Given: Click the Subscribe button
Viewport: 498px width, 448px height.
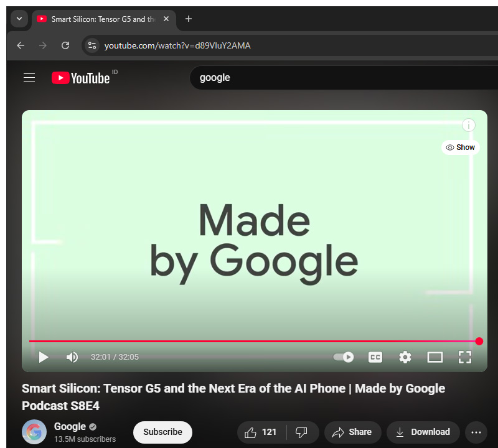Looking at the screenshot, I should pyautogui.click(x=162, y=432).
